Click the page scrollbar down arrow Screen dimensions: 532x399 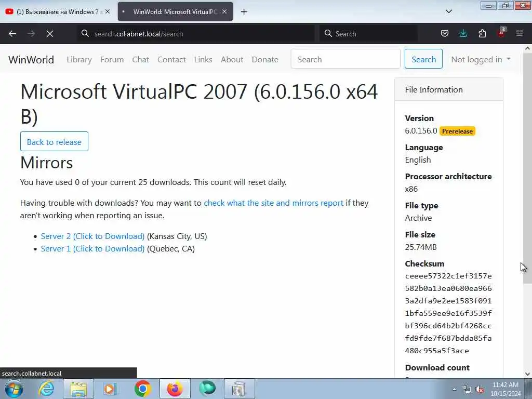pyautogui.click(x=527, y=374)
